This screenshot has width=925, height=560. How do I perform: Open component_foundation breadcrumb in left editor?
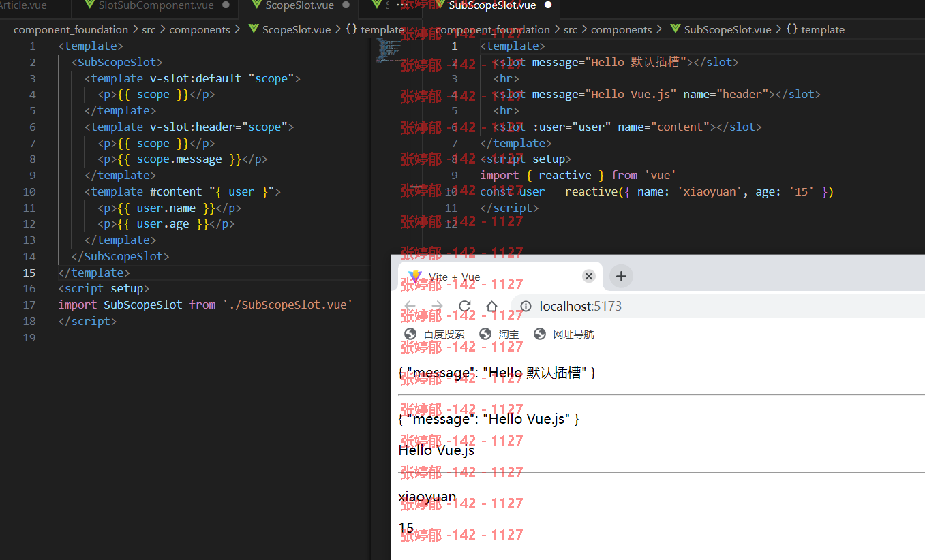[x=71, y=29]
